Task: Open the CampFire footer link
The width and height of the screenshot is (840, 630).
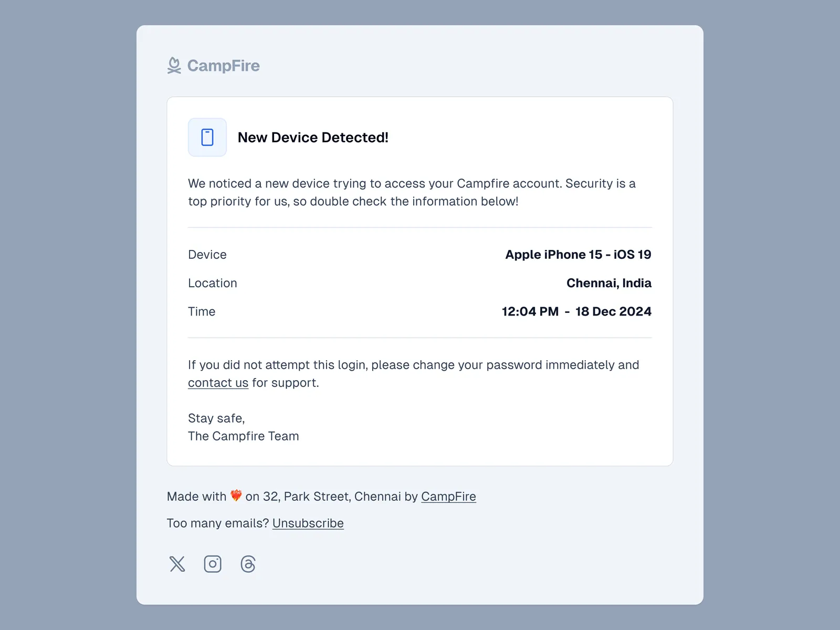Action: [x=448, y=497]
